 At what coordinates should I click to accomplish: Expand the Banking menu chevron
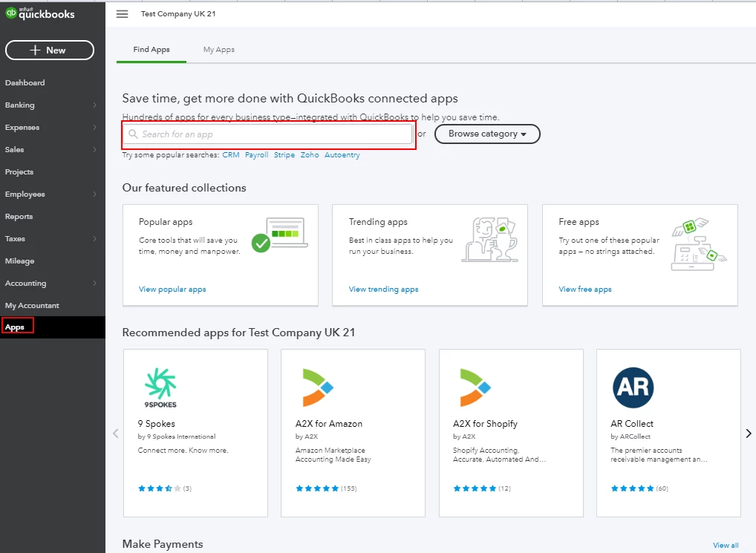click(94, 105)
